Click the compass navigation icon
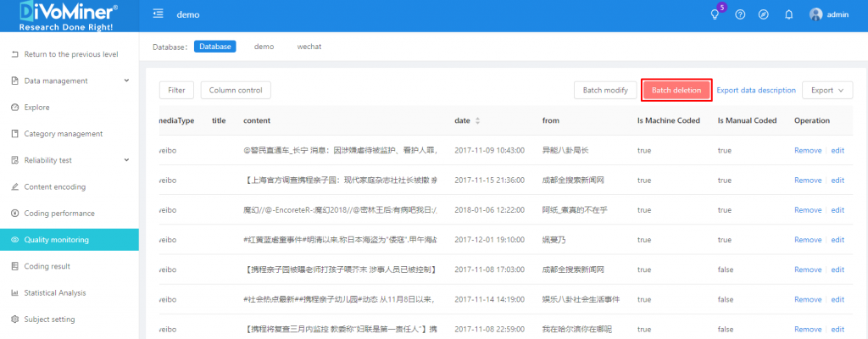This screenshot has height=339, width=868. 764,14
